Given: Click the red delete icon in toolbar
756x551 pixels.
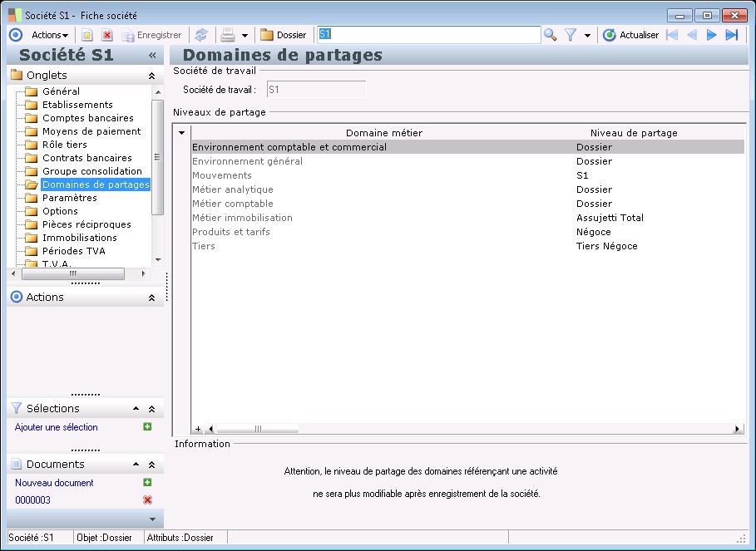Looking at the screenshot, I should [107, 35].
